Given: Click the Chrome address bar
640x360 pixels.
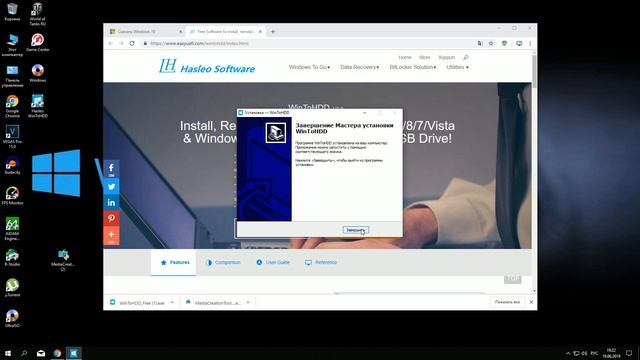Looking at the screenshot, I should [x=310, y=43].
